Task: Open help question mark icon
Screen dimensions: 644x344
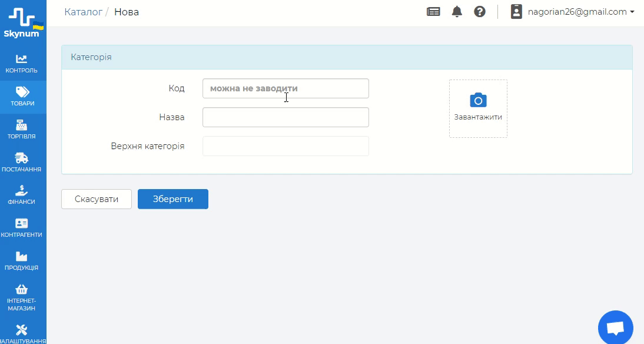Action: 480,12
